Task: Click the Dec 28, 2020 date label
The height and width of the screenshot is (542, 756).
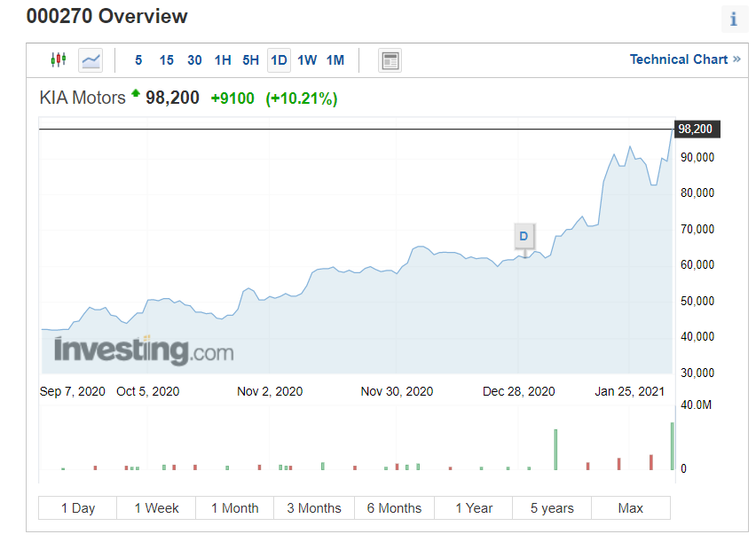Action: tap(519, 391)
